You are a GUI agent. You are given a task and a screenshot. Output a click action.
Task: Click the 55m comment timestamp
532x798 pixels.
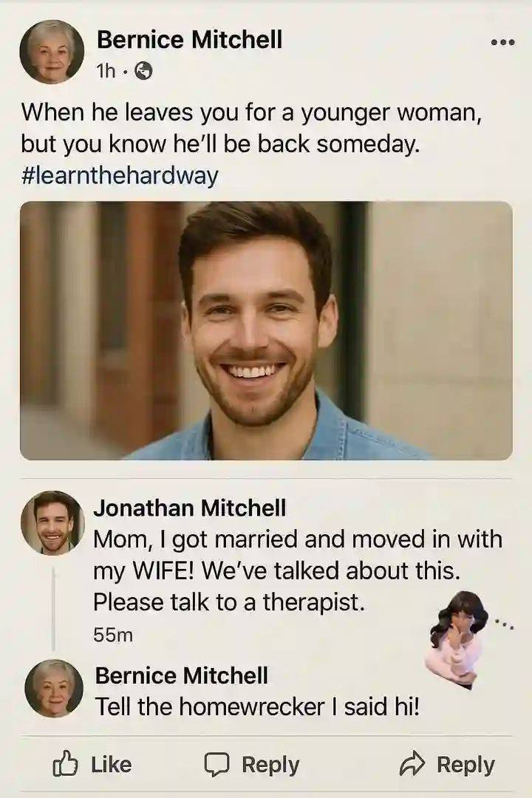click(113, 635)
